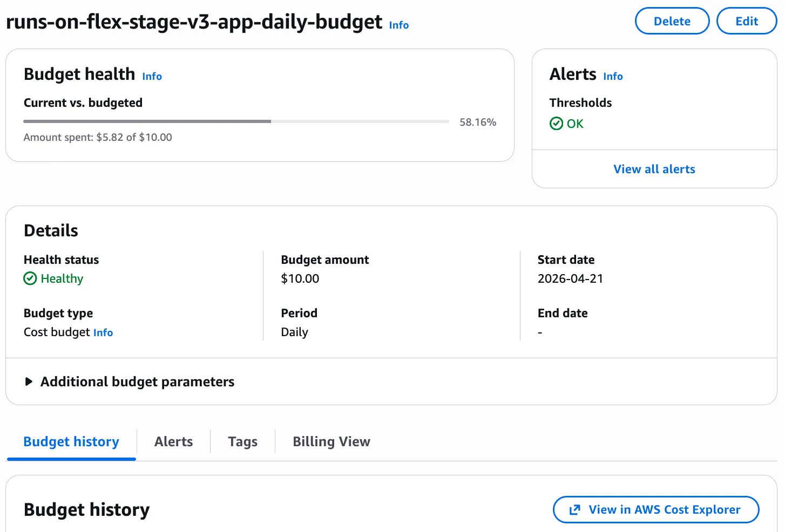785x532 pixels.
Task: Click the OK threshold check icon
Action: point(556,124)
